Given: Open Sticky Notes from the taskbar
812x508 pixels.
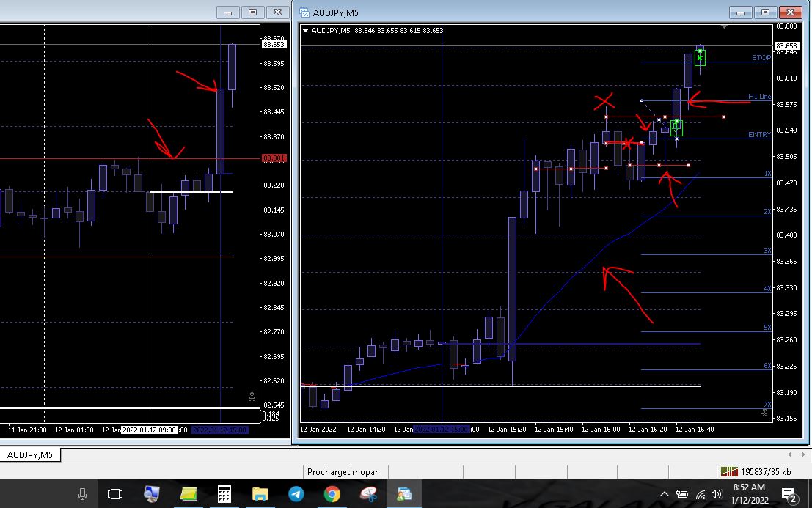Looking at the screenshot, I should pyautogui.click(x=189, y=495).
